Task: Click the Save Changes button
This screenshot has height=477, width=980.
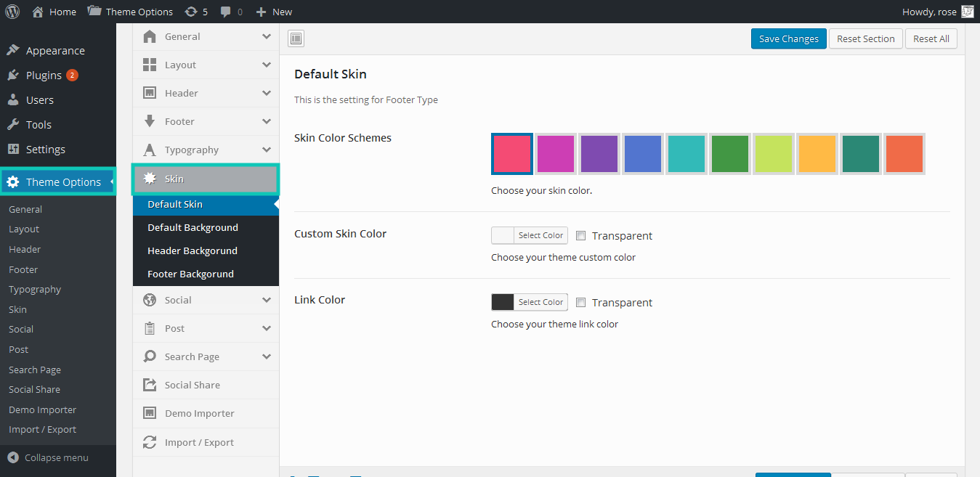Action: pyautogui.click(x=789, y=38)
